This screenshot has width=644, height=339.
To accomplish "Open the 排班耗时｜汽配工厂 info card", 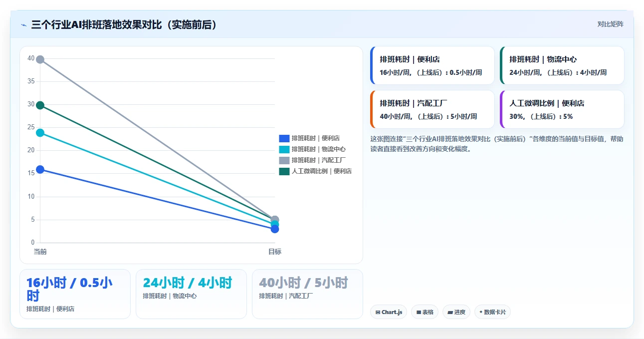I will pyautogui.click(x=432, y=109).
